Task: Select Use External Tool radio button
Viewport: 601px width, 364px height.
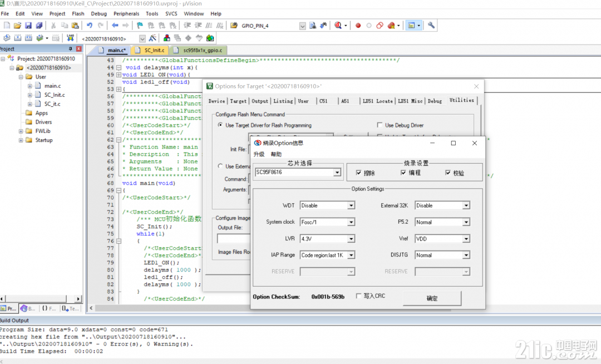Action: click(x=220, y=166)
